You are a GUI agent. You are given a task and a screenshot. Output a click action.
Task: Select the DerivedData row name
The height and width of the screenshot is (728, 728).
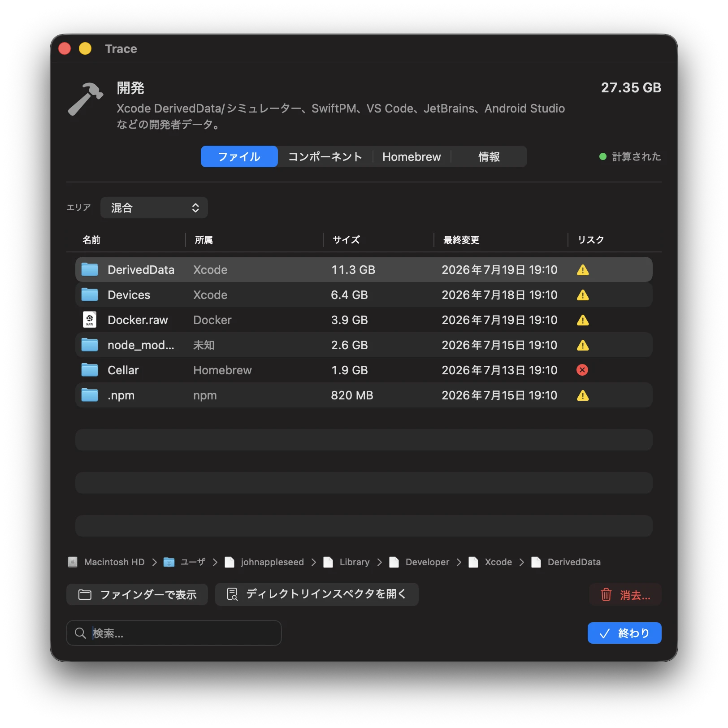[141, 270]
